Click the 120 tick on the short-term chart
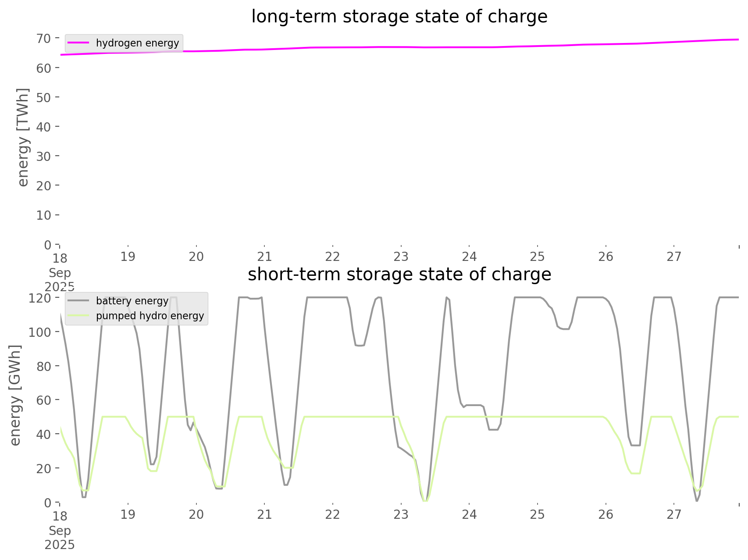Viewport: 748px width, 560px height. [x=40, y=298]
